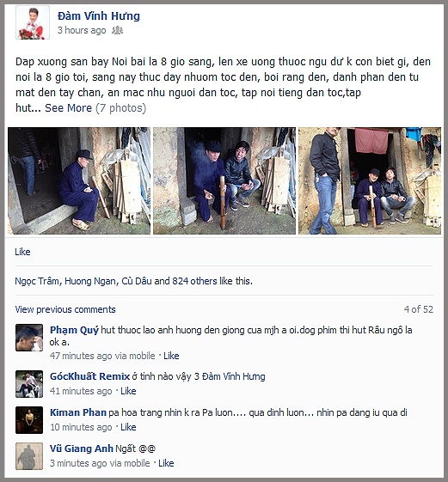Open Đàm Vĩnh Hưng's profile picture
Screen dimensions: 448x482
tap(33, 22)
